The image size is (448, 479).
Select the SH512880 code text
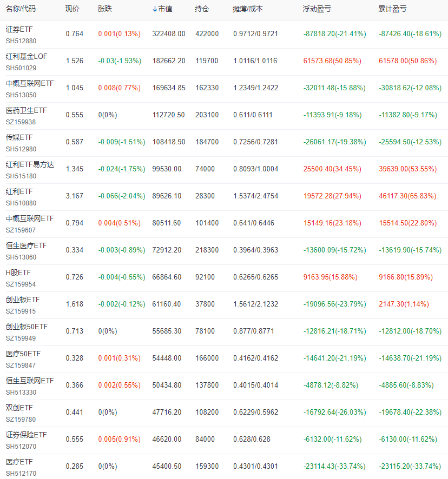[21, 41]
